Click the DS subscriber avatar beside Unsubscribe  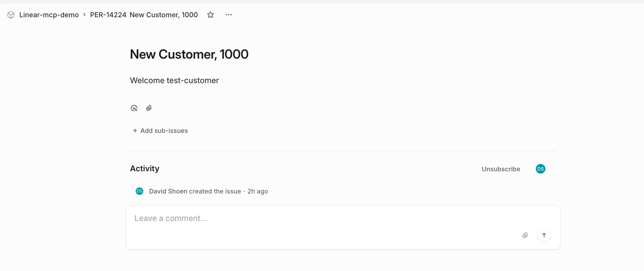coord(540,169)
